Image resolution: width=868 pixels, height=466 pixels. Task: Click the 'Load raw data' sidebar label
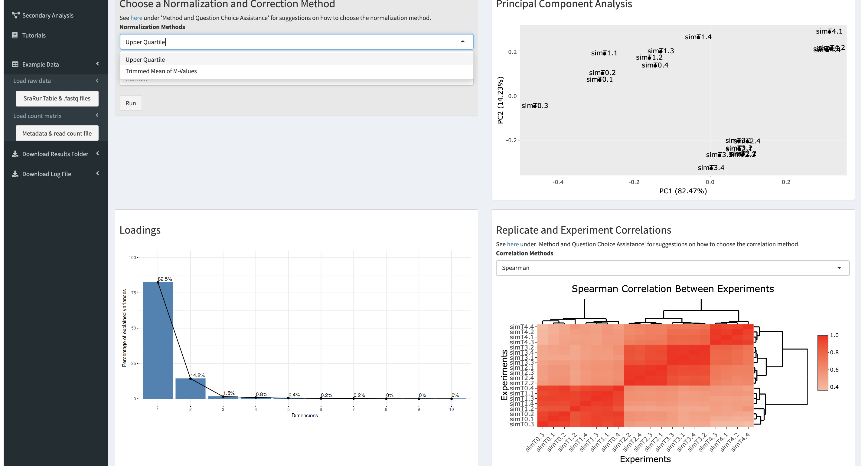point(32,80)
